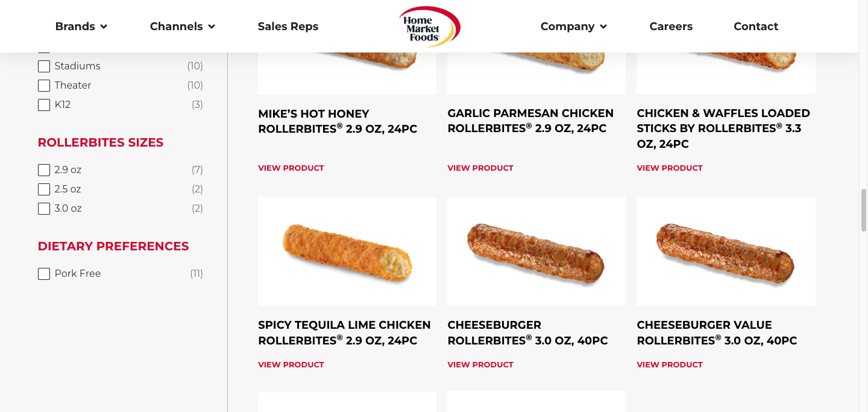Navigate to the Contact page

point(756,27)
